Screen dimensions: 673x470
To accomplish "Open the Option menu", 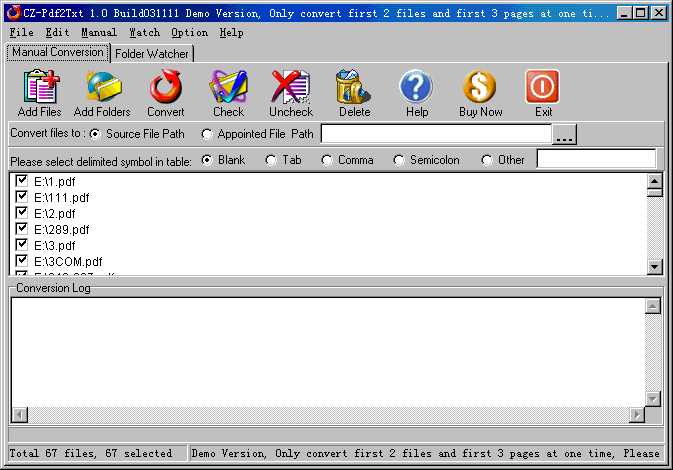I will pos(190,33).
